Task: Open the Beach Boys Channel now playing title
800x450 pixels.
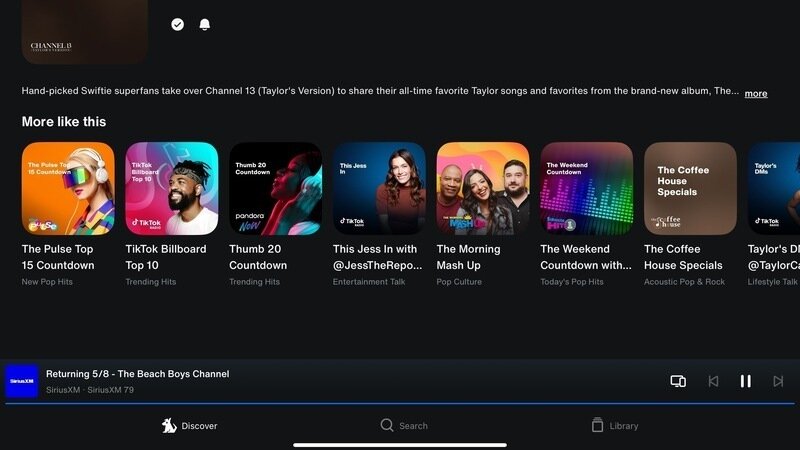Action: click(x=138, y=374)
